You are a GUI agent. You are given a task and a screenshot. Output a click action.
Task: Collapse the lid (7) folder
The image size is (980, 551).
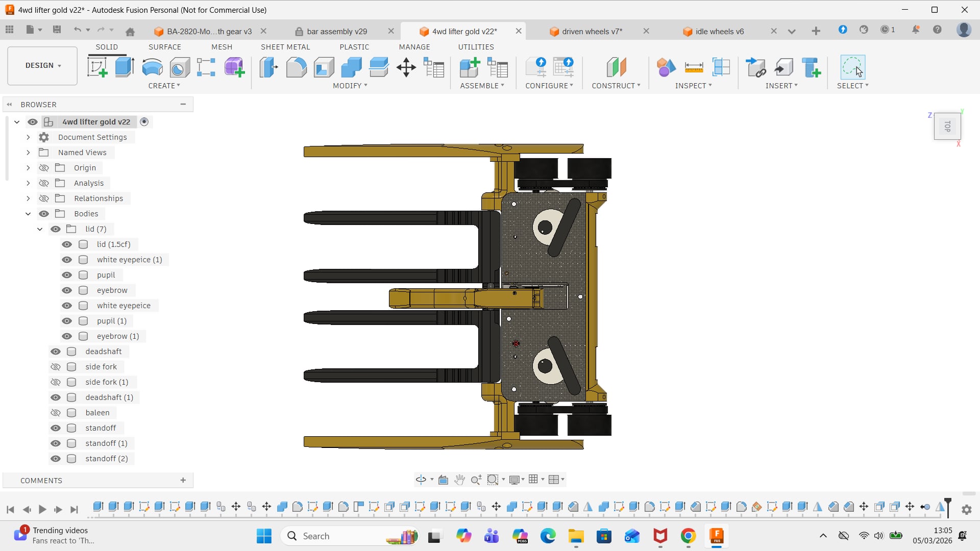(x=40, y=229)
